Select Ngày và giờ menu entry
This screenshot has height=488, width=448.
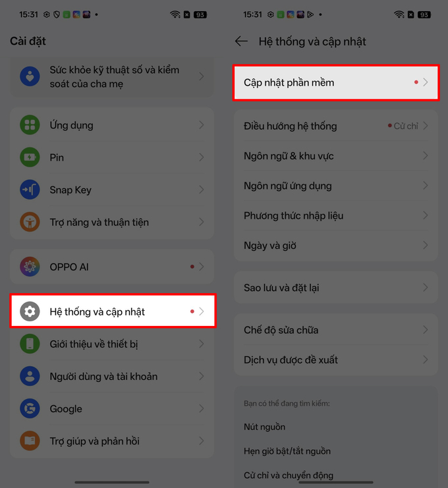336,246
